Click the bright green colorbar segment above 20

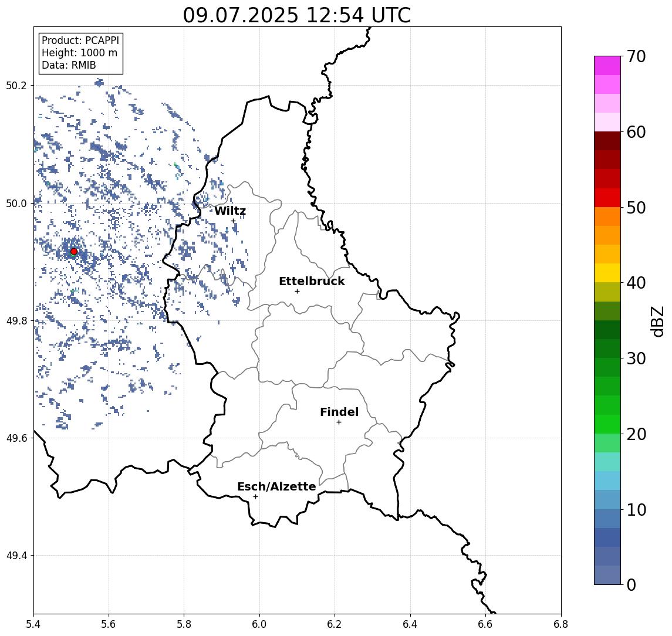pos(607,424)
